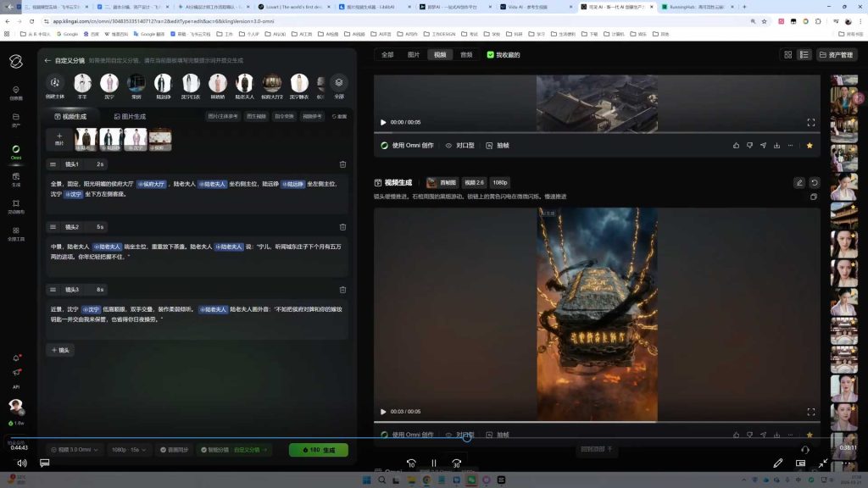Open fullscreen on the top video player
868x488 pixels.
810,123
